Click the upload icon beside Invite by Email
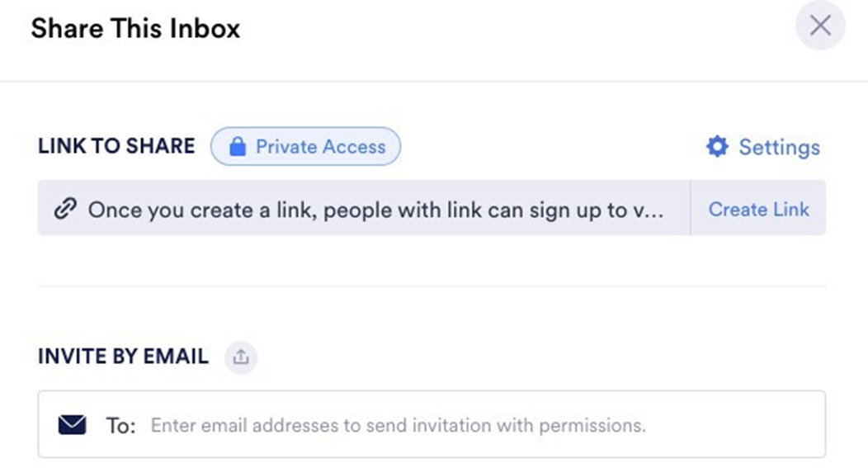The image size is (868, 468). click(x=241, y=357)
